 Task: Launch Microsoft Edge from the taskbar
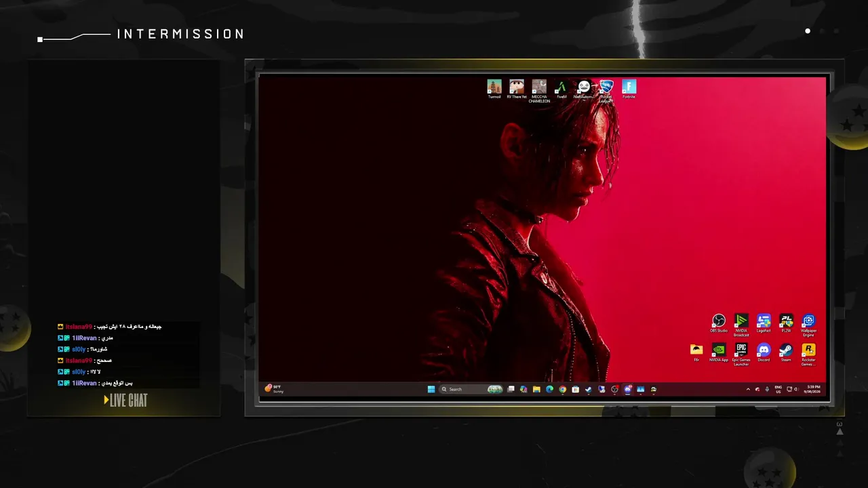[549, 389]
